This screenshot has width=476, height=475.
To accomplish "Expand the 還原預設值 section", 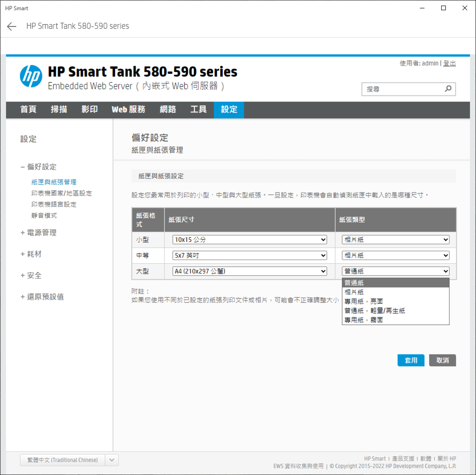I will pyautogui.click(x=42, y=297).
